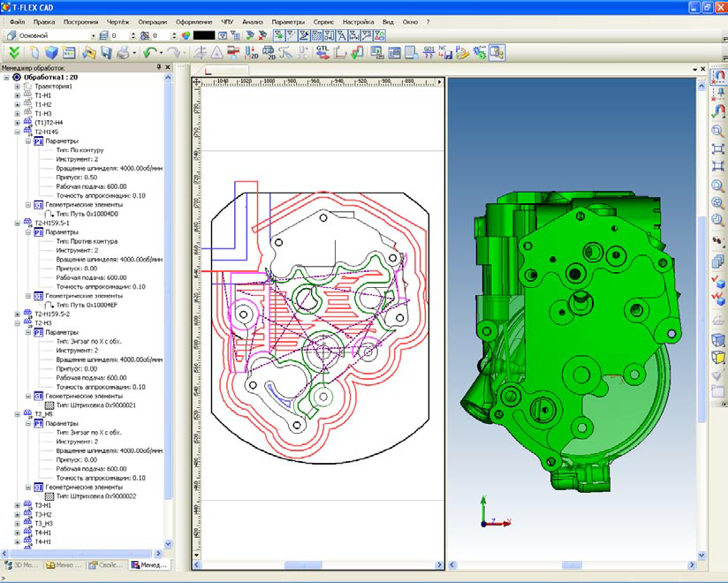
Task: Click the magnifier zoom icon in right toolbar
Action: coord(717,131)
